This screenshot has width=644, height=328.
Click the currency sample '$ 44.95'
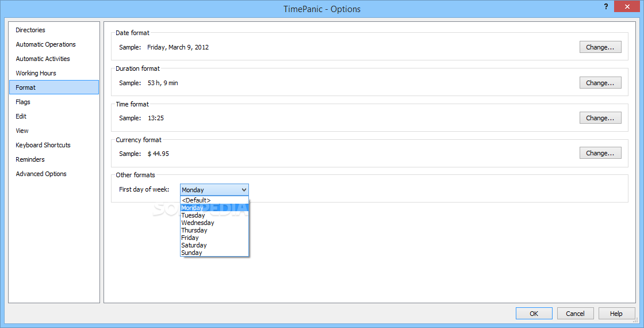point(158,154)
